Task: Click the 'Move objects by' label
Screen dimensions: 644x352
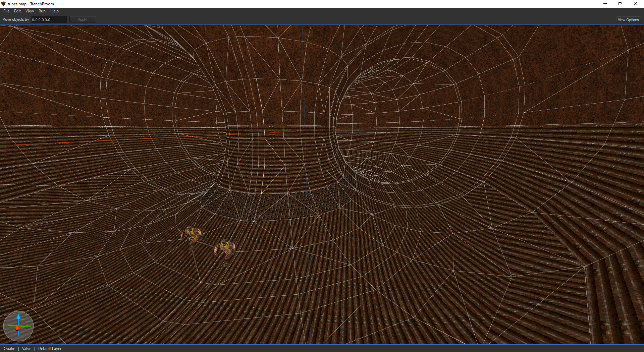Action: coord(16,20)
